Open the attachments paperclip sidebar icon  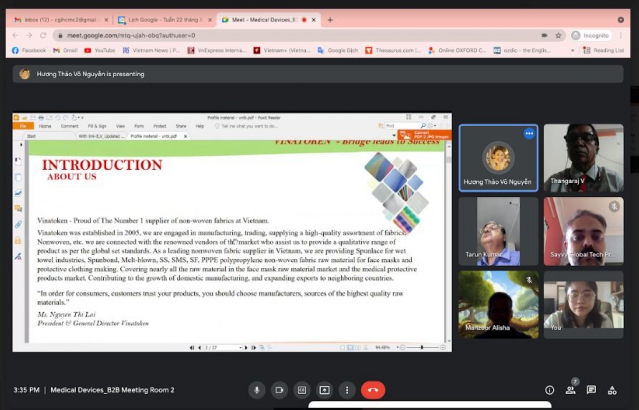(18, 225)
